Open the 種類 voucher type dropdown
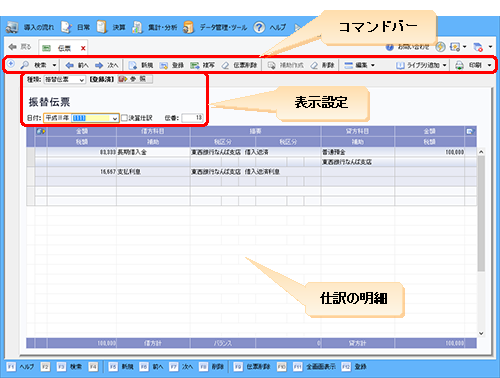The image size is (500, 378). pos(65,80)
